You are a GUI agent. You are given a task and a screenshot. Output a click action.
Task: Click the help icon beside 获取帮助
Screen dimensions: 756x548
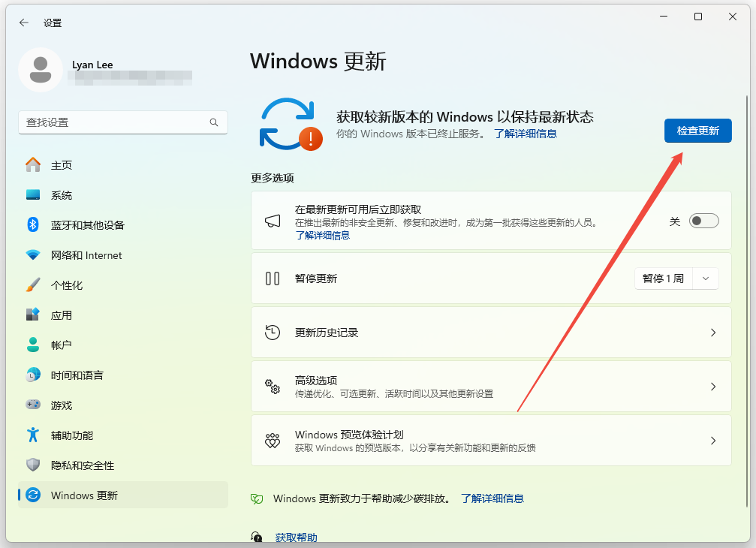pyautogui.click(x=257, y=537)
